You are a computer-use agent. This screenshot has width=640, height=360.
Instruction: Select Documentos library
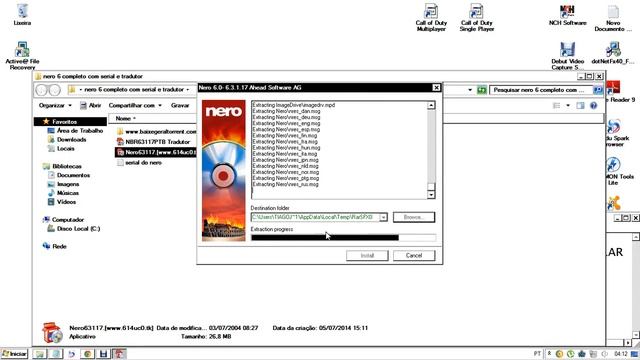pyautogui.click(x=69, y=175)
